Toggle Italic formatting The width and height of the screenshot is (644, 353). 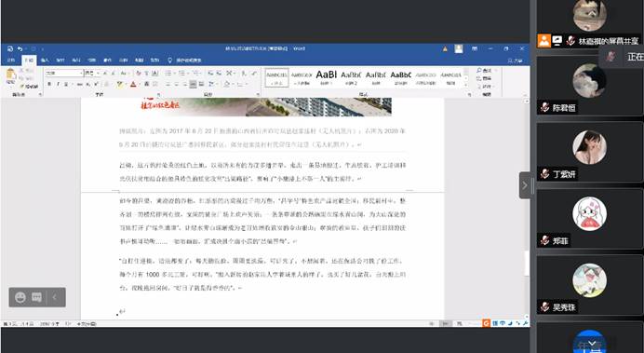58,84
